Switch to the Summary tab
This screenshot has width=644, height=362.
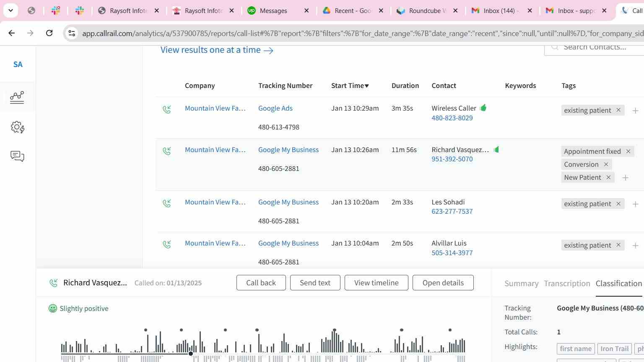tap(522, 284)
